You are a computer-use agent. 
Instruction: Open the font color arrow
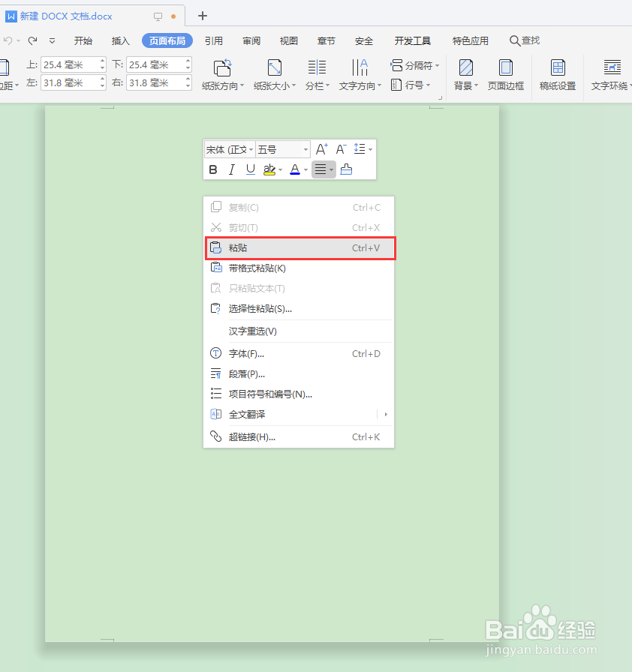pyautogui.click(x=305, y=170)
